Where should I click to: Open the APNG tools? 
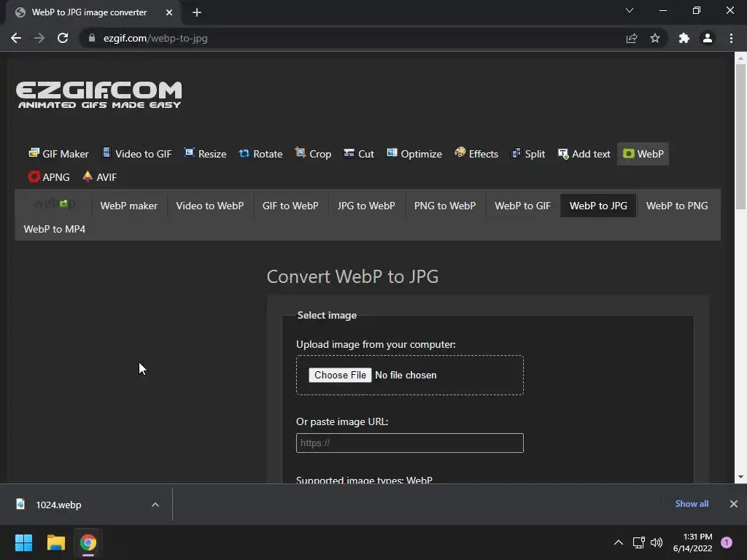[x=49, y=177]
